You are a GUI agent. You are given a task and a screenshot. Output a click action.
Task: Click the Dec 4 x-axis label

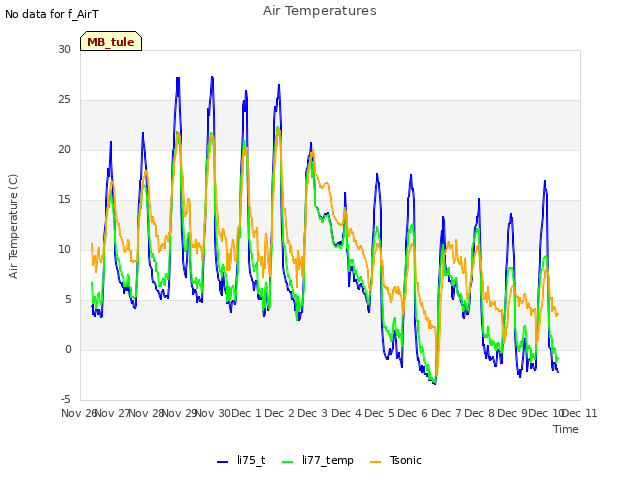tap(347, 413)
